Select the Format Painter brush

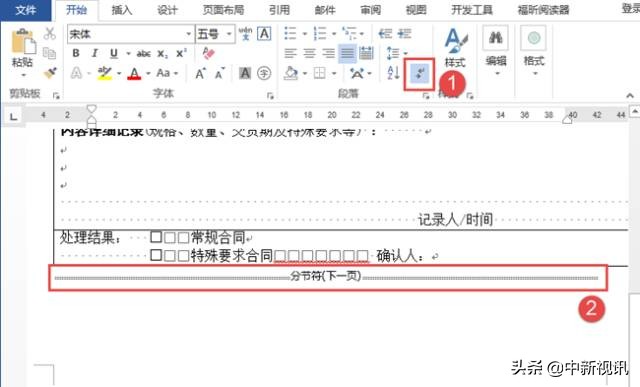click(50, 73)
